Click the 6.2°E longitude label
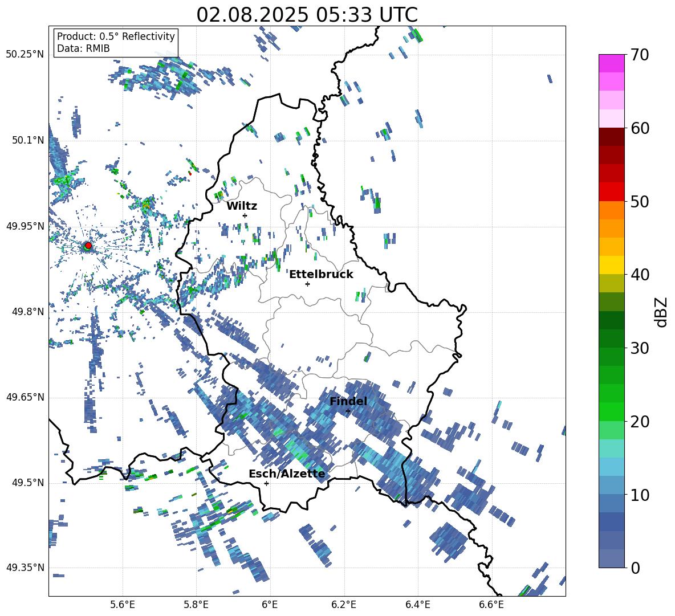This screenshot has width=675, height=616. pyautogui.click(x=344, y=605)
